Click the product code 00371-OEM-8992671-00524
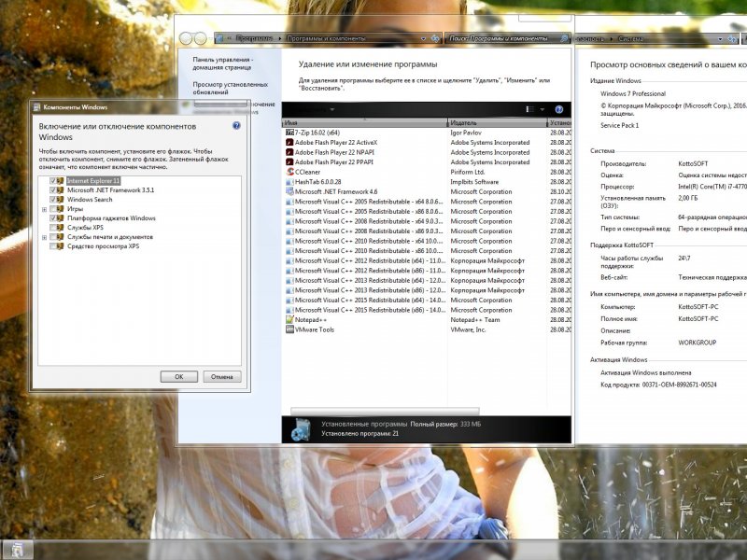 679,385
